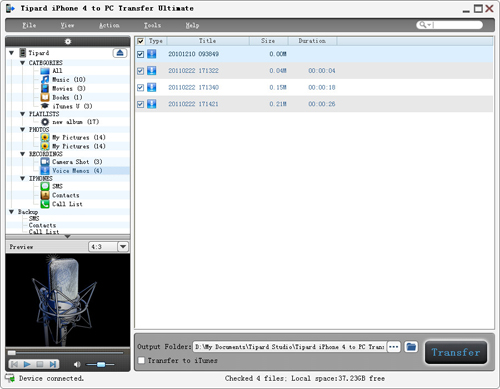Open Call List under IPHONES
The image size is (500, 389).
click(67, 204)
